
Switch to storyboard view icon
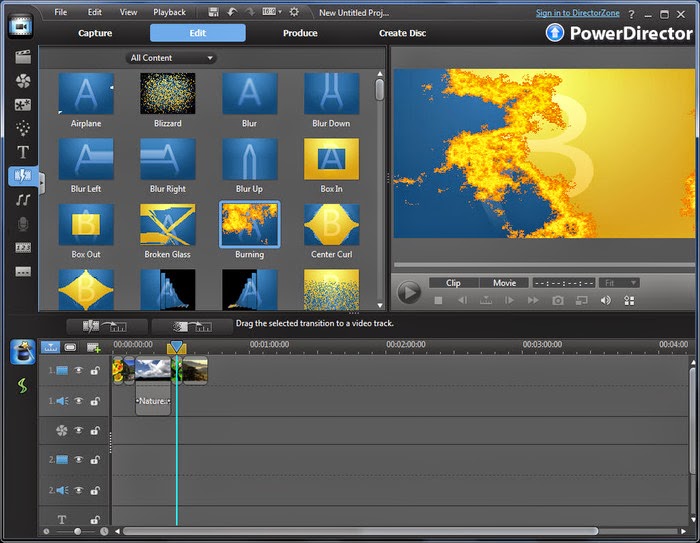point(70,347)
